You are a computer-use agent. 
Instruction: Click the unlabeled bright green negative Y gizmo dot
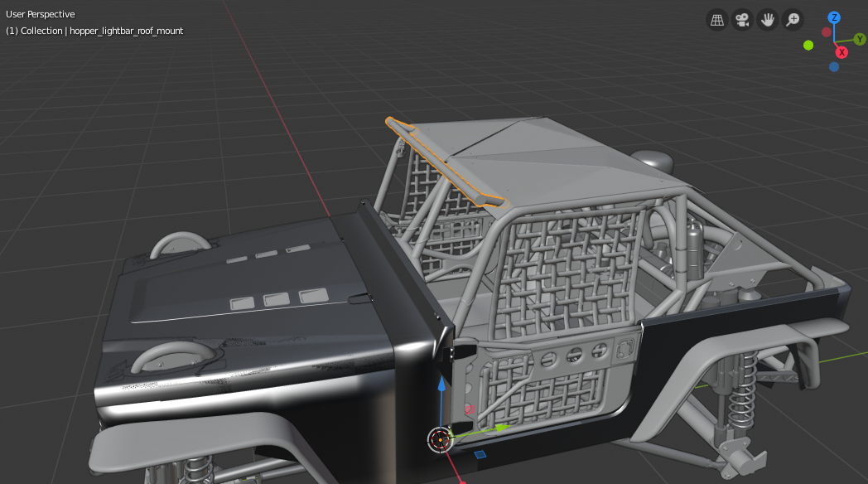pyautogui.click(x=808, y=46)
